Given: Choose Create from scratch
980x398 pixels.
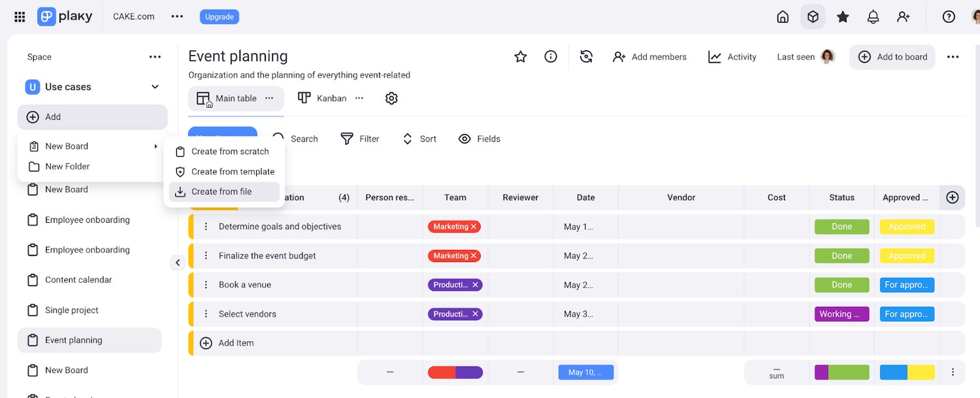Looking at the screenshot, I should click(223, 152).
